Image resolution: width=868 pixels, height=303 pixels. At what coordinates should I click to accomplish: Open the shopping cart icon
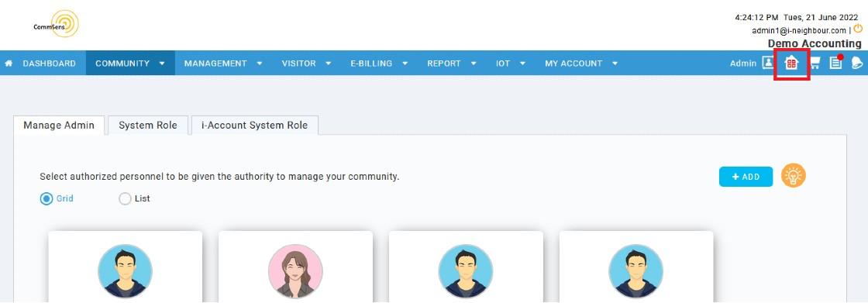click(x=815, y=64)
